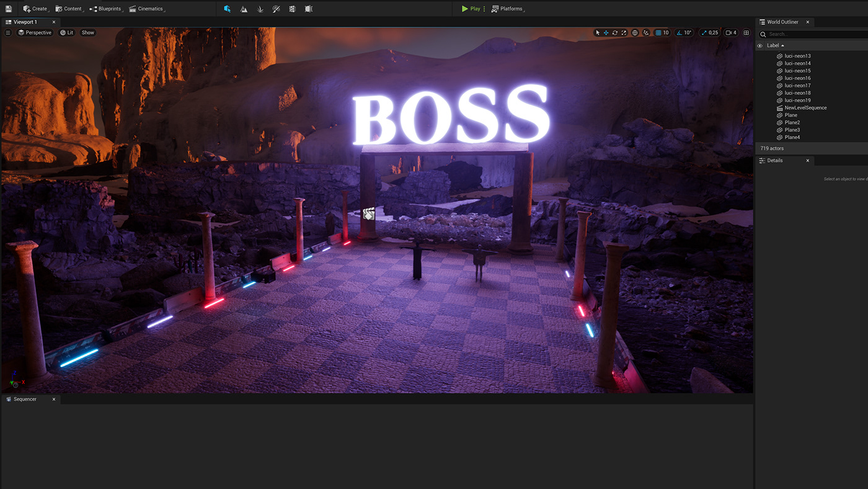
Task: Open the Content dropdown menu
Action: coord(69,9)
